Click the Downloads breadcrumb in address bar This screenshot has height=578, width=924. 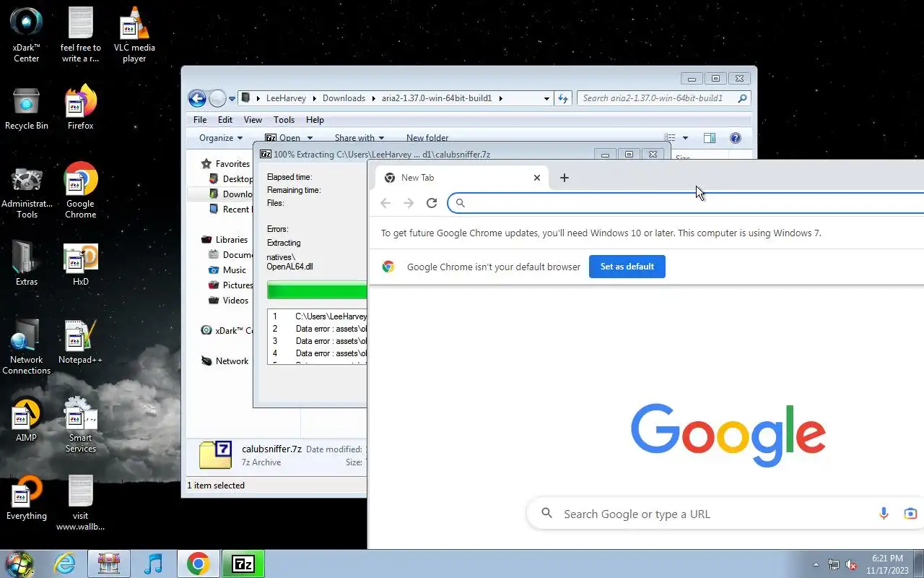click(x=344, y=98)
